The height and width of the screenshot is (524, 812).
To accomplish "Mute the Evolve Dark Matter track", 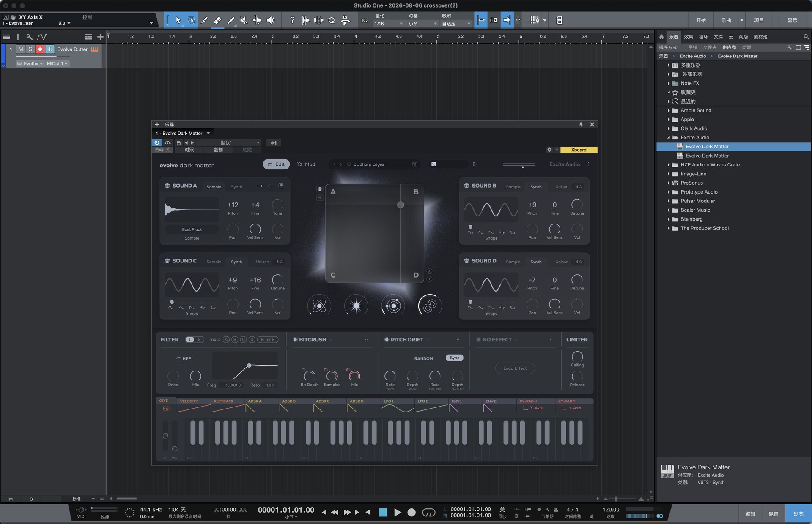I will 21,49.
